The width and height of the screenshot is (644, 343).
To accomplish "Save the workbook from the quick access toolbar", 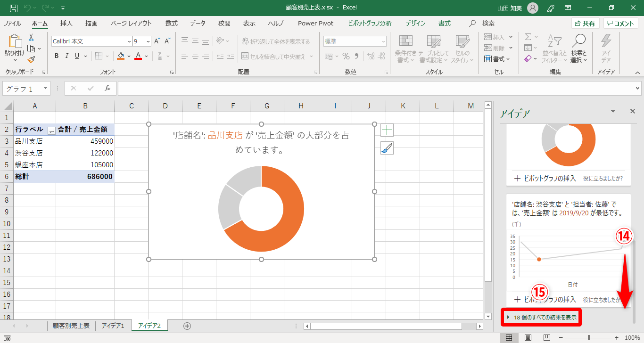I will tap(14, 8).
